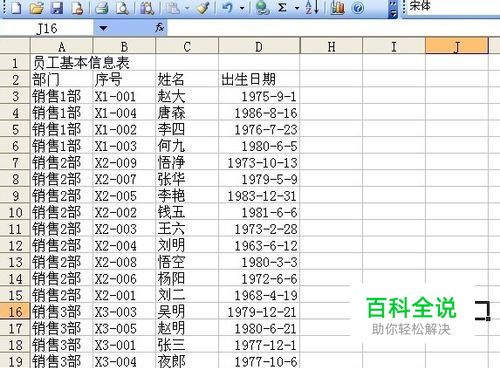The width and height of the screenshot is (500, 368).
Task: Insert hyperlink with globe icon
Action: coord(263,8)
